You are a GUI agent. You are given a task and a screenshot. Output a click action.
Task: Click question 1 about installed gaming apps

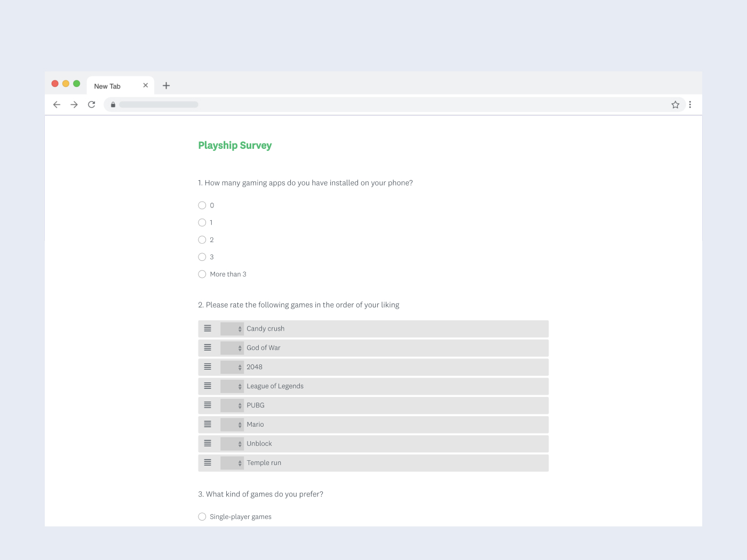coord(305,183)
